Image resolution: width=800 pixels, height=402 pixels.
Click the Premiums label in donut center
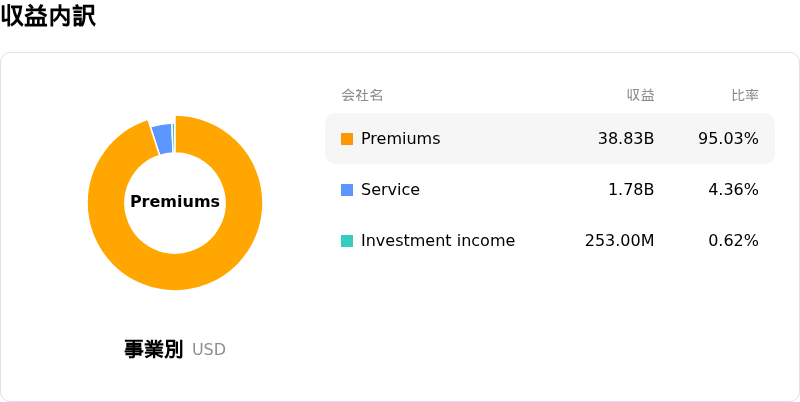(175, 202)
